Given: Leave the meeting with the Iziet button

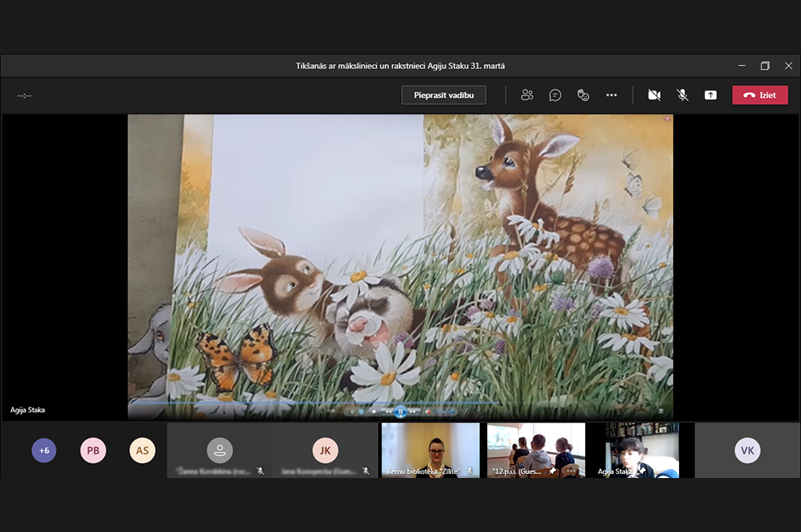Looking at the screenshot, I should (760, 95).
